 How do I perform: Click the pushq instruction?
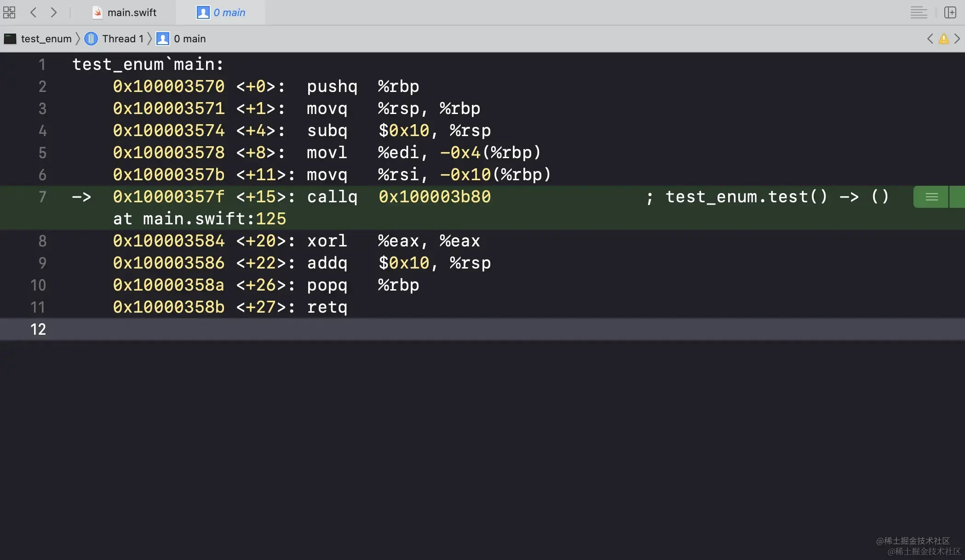pyautogui.click(x=332, y=86)
